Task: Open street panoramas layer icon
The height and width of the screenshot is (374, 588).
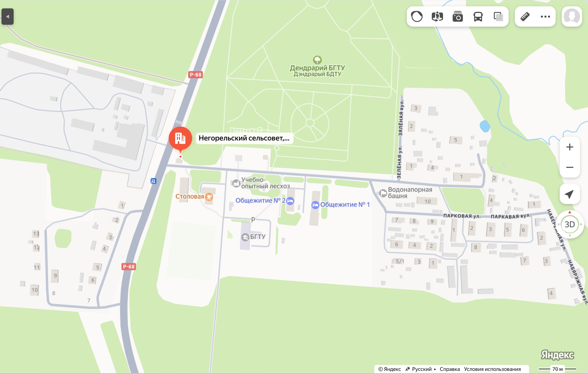Action: point(437,17)
